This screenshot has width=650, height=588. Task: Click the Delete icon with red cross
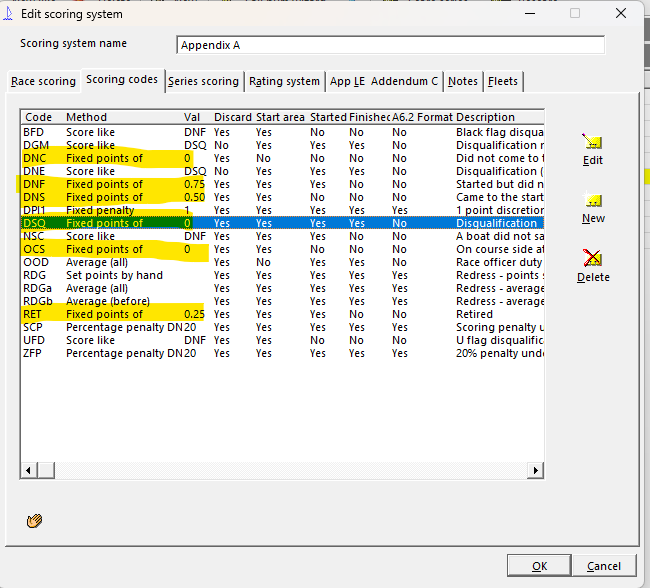coord(593,260)
